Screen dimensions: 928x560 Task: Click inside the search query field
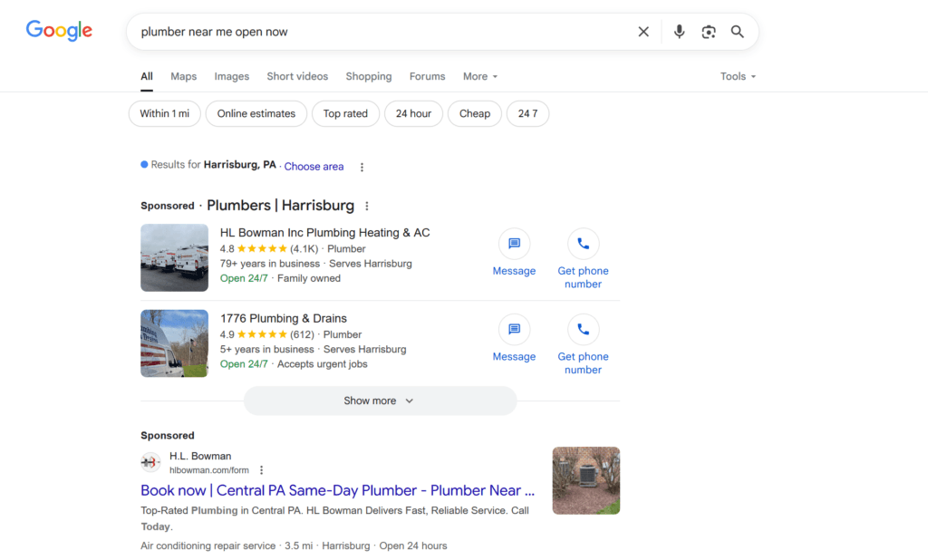[x=379, y=32]
